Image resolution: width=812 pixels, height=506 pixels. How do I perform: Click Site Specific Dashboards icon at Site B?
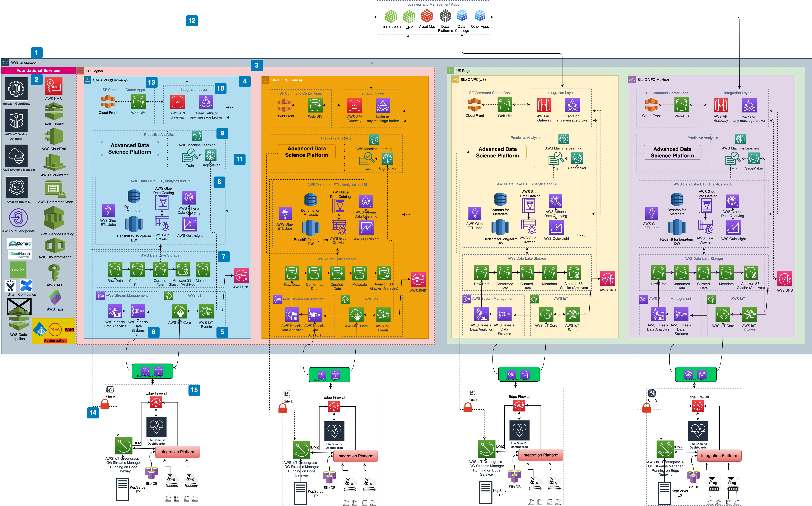tap(334, 431)
